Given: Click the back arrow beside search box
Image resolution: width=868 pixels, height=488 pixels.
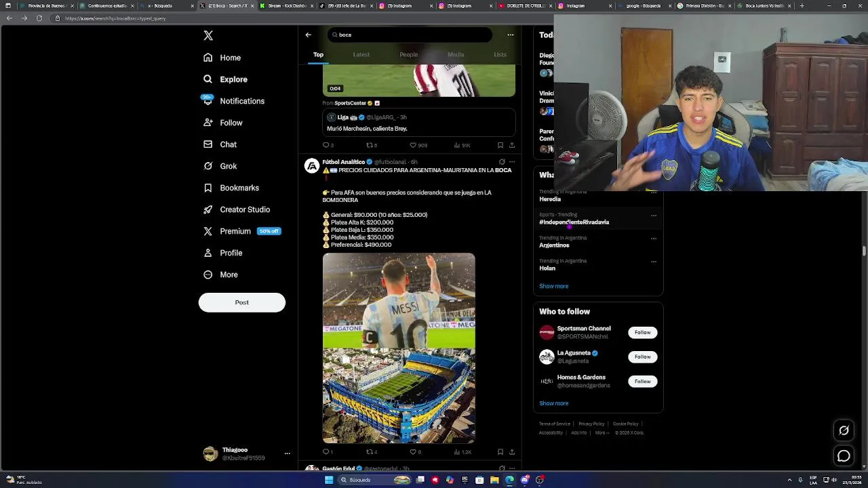Looking at the screenshot, I should tap(308, 35).
